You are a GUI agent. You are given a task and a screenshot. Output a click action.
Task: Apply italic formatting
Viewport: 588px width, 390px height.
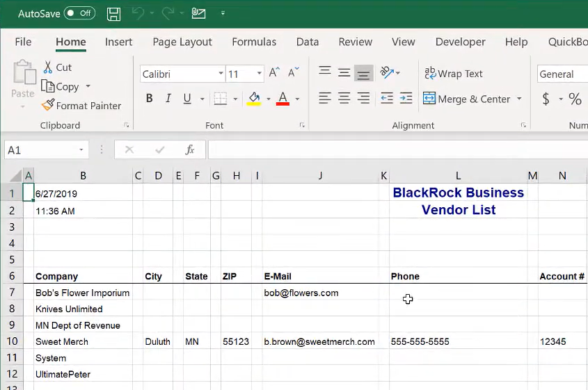click(168, 99)
